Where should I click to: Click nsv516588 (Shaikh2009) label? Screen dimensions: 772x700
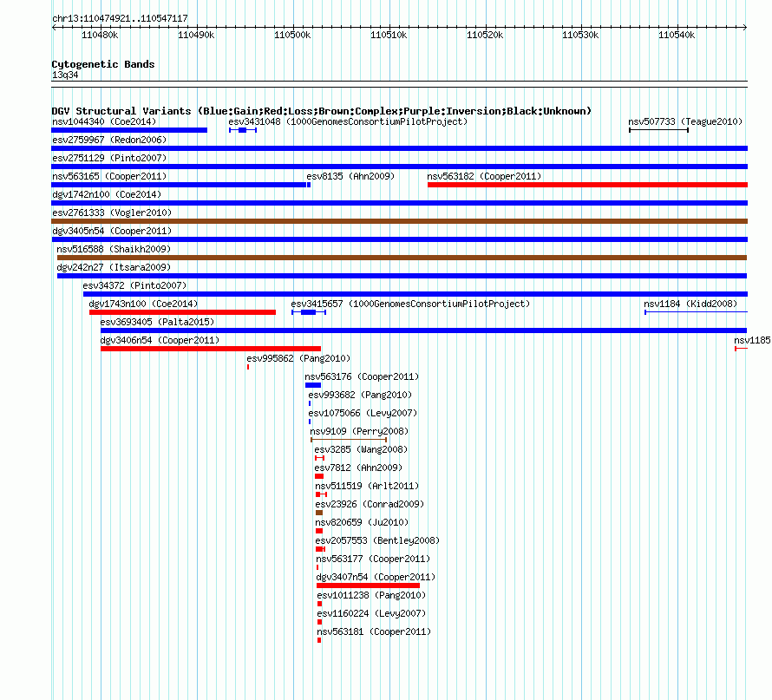(x=114, y=249)
